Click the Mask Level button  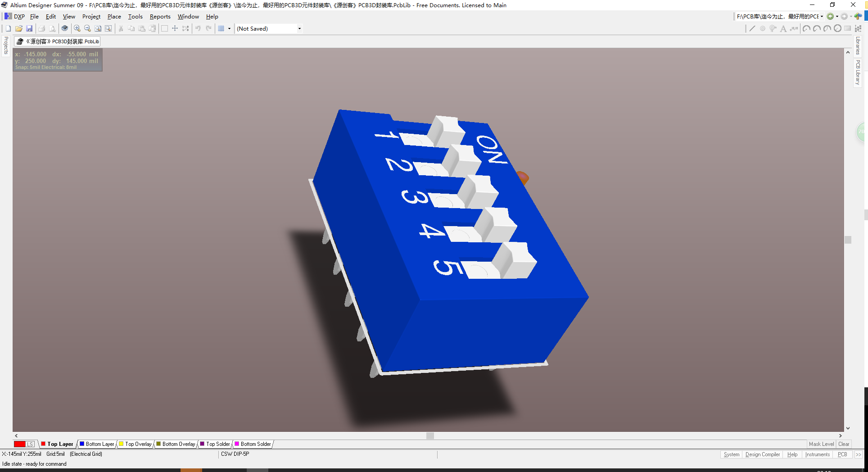tap(821, 444)
